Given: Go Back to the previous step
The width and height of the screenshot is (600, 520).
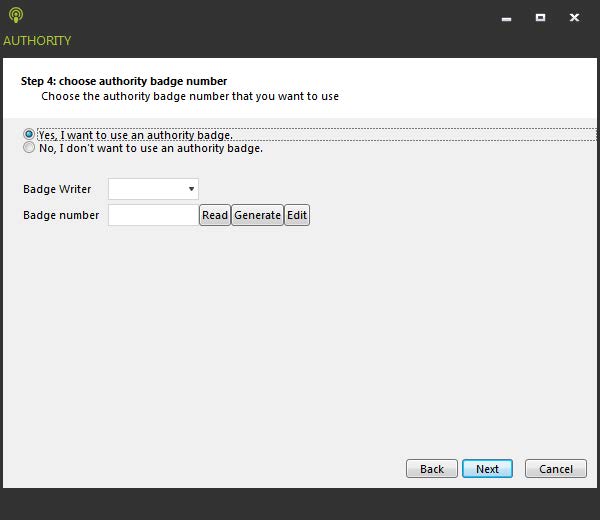Looking at the screenshot, I should click(x=431, y=469).
